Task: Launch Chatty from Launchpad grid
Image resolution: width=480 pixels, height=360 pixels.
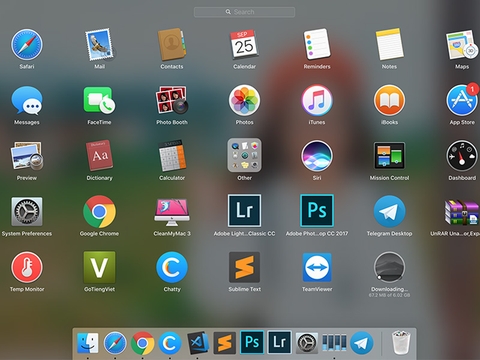Action: (172, 267)
